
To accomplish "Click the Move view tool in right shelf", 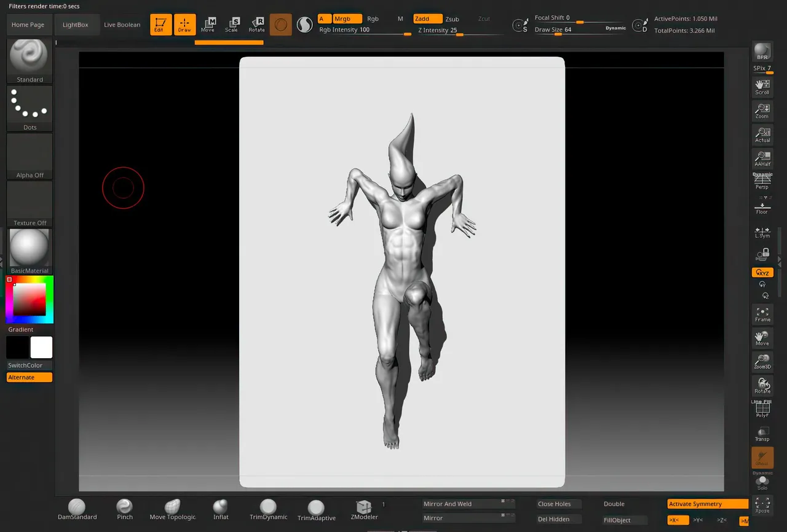I will click(x=762, y=338).
